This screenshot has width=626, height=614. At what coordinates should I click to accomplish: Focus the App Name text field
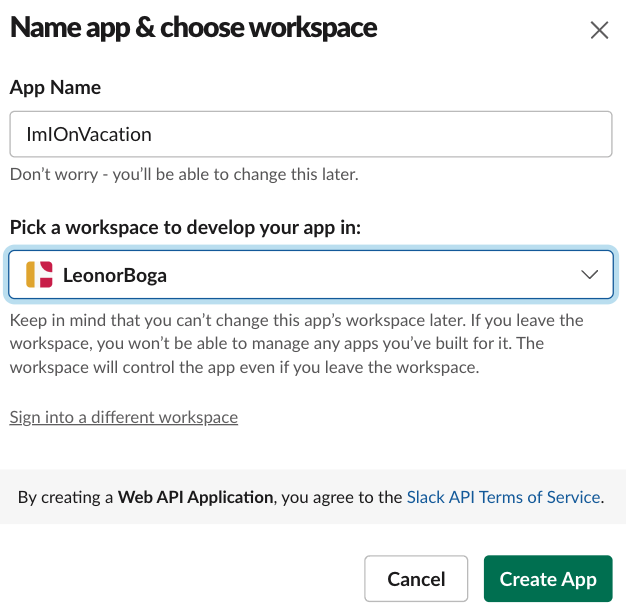(x=311, y=134)
